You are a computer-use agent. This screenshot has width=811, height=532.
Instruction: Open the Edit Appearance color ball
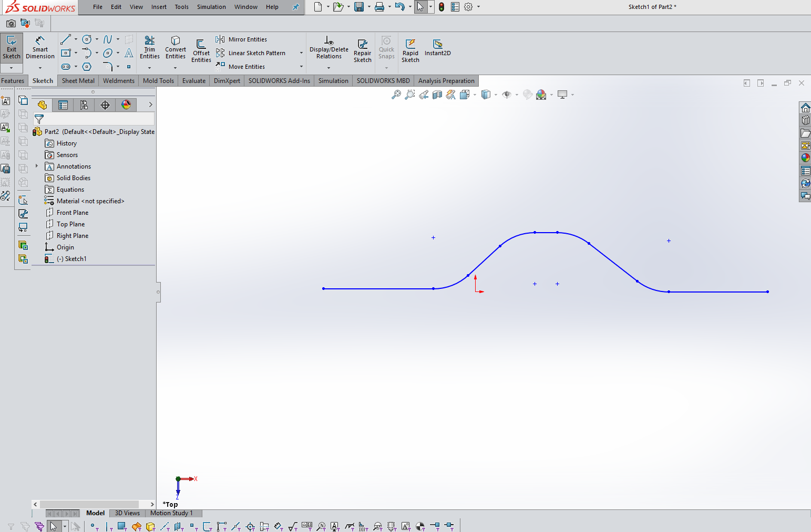541,95
